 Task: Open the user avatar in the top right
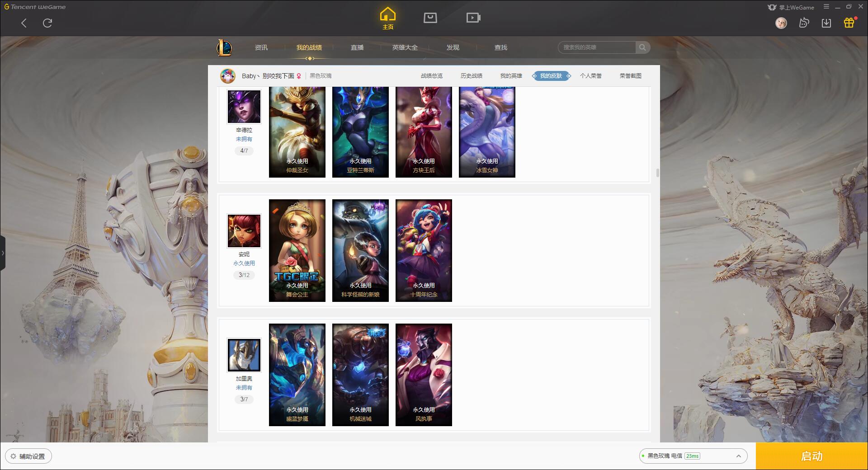coord(781,23)
